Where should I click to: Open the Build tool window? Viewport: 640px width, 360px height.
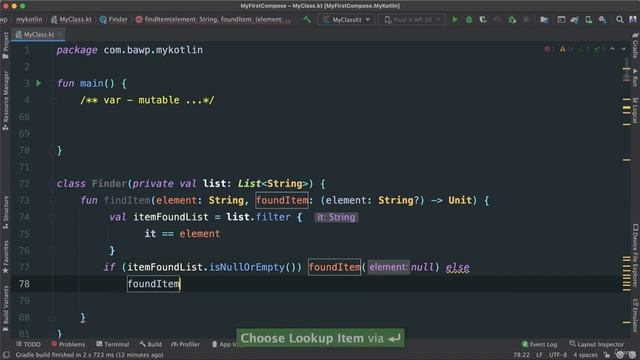(x=151, y=344)
